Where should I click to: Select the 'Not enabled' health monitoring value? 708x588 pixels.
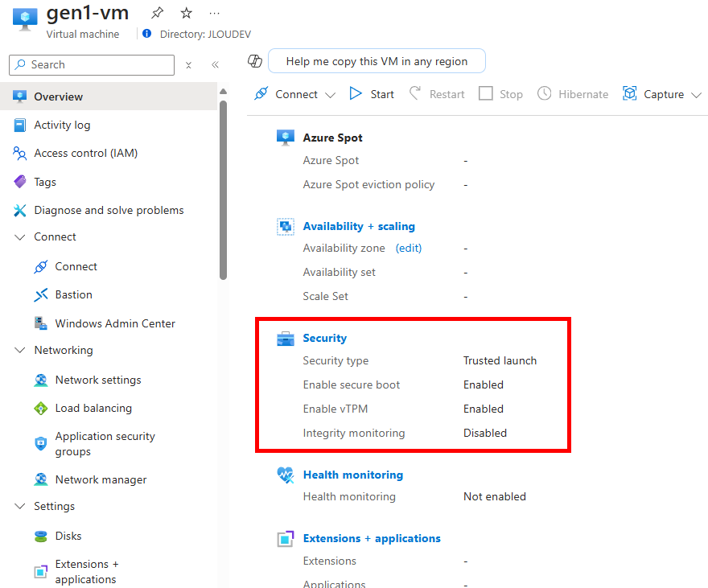point(495,496)
